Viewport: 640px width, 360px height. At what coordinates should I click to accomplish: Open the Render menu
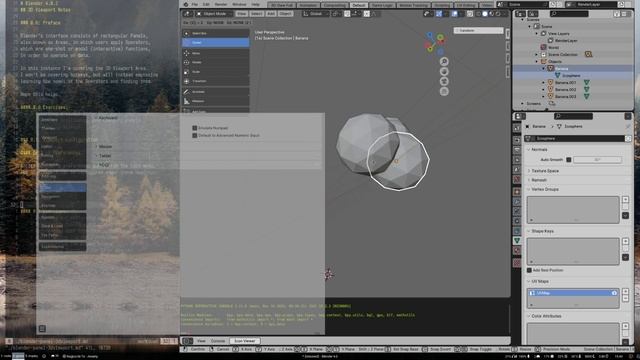pyautogui.click(x=221, y=4)
